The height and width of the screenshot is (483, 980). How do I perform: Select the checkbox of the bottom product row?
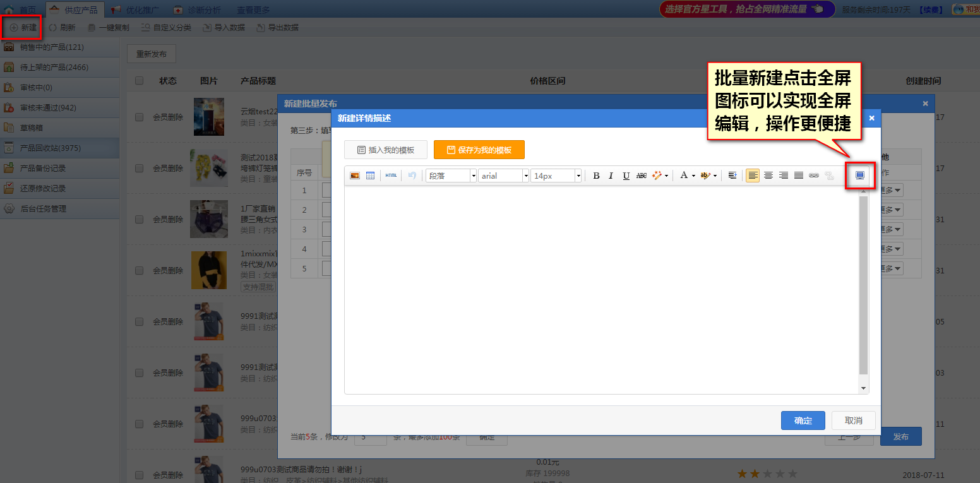point(140,475)
